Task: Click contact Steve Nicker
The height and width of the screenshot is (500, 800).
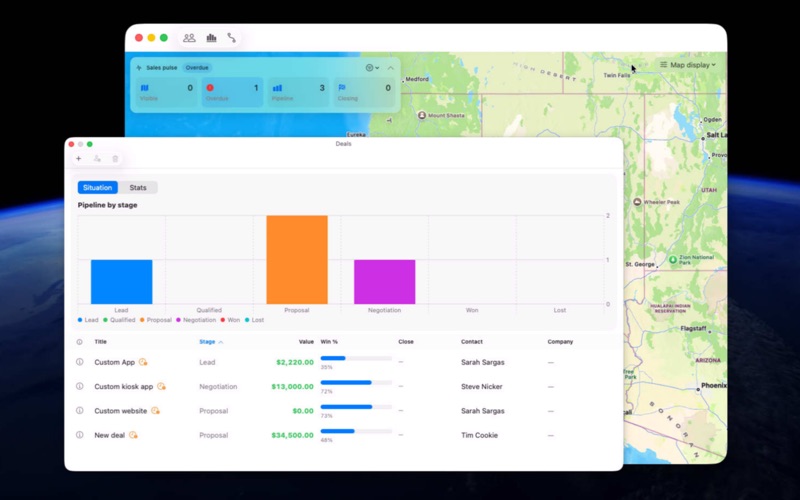Action: click(x=482, y=387)
